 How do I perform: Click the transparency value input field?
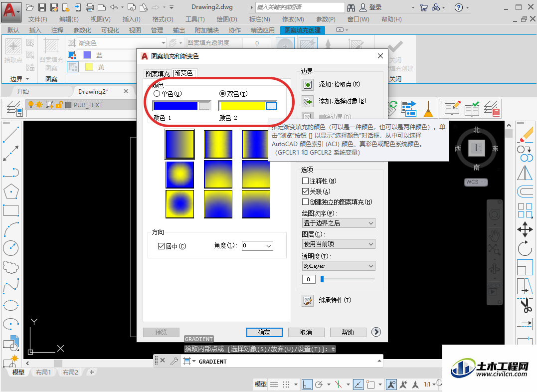[x=309, y=279]
